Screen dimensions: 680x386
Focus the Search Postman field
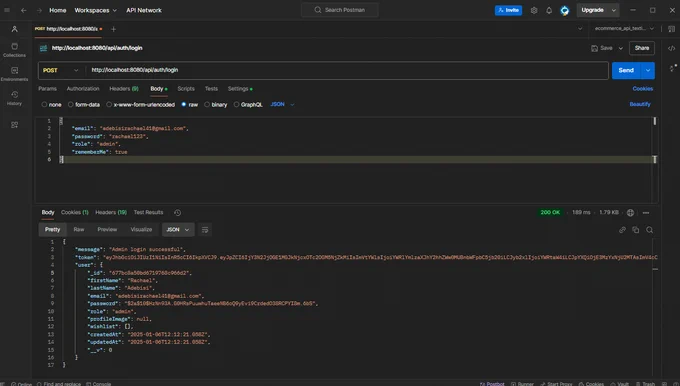click(340, 10)
